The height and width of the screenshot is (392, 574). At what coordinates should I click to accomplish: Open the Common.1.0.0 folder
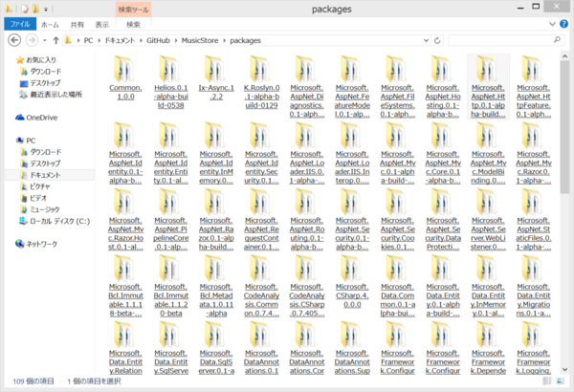tap(125, 78)
